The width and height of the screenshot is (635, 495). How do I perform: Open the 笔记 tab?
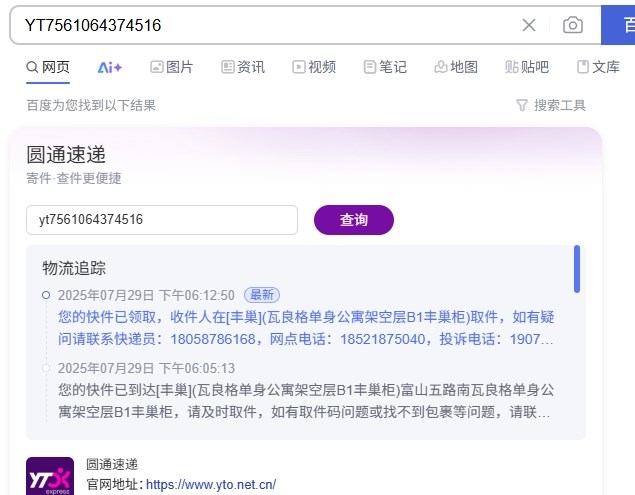[x=385, y=67]
